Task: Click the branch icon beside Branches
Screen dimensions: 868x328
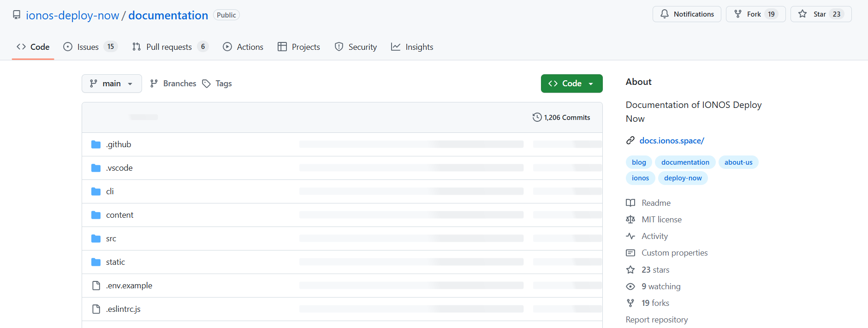Action: [x=154, y=83]
